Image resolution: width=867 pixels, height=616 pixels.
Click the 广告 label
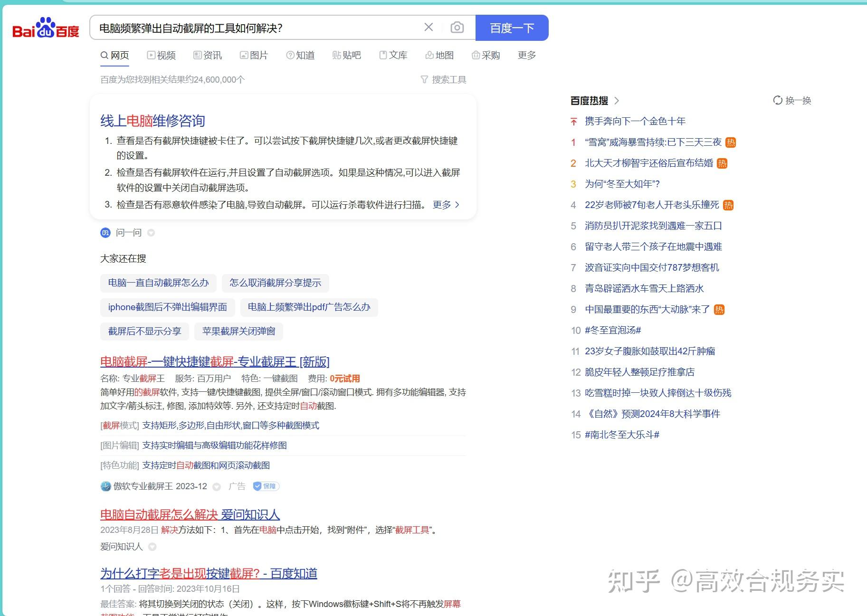pyautogui.click(x=237, y=486)
